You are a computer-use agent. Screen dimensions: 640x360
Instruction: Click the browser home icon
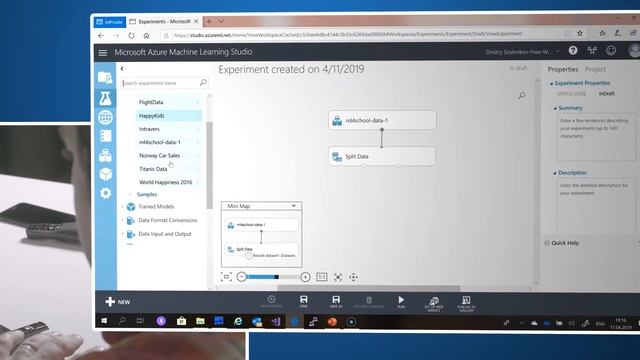click(146, 36)
